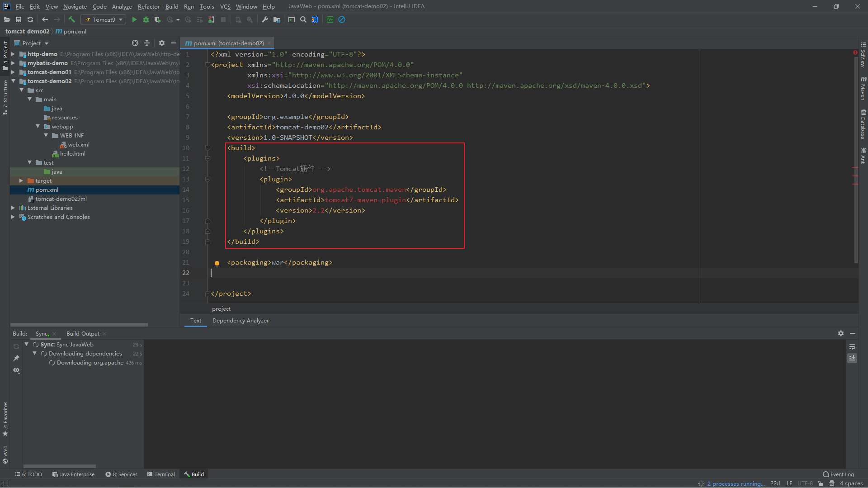Open the Maven side tool window
This screenshot has height=488, width=868.
pyautogui.click(x=863, y=88)
